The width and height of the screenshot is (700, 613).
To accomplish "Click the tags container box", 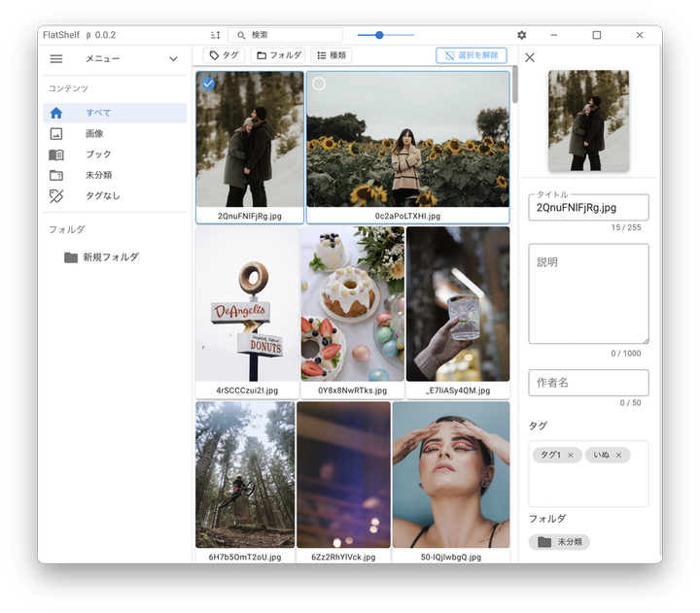I will tap(588, 474).
